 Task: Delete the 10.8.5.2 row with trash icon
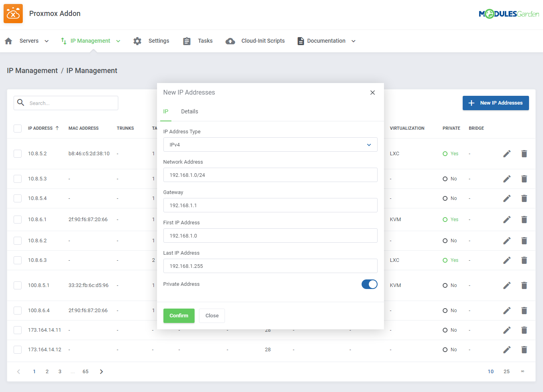524,154
